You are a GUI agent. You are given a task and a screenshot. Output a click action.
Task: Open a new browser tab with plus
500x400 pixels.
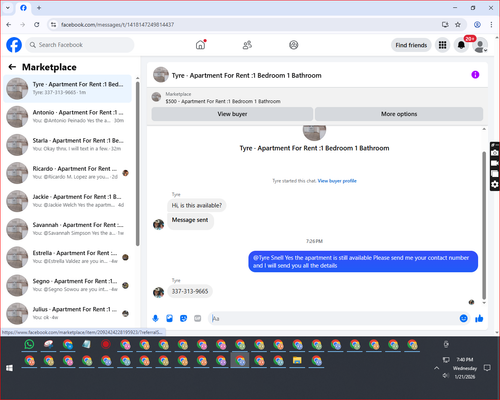39,8
